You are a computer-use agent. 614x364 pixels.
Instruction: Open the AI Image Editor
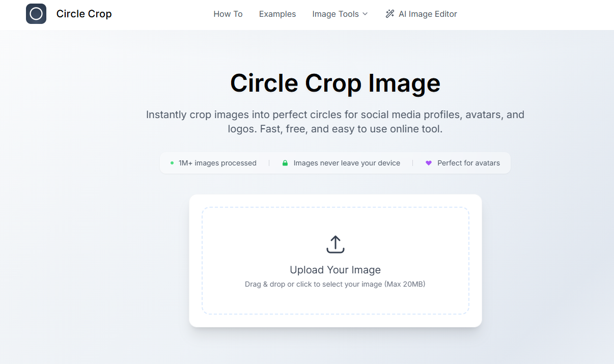[x=427, y=14]
